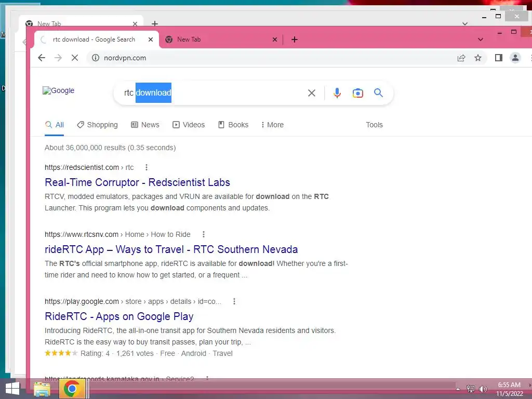The image size is (532, 399).
Task: Expand the tab search dropdown in pink window
Action: 481,39
